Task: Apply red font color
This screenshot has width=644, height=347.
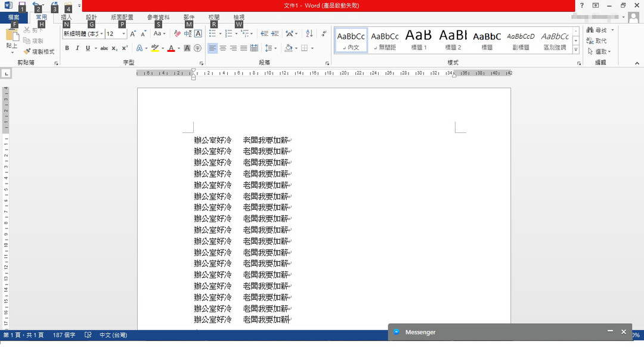Action: 171,48
